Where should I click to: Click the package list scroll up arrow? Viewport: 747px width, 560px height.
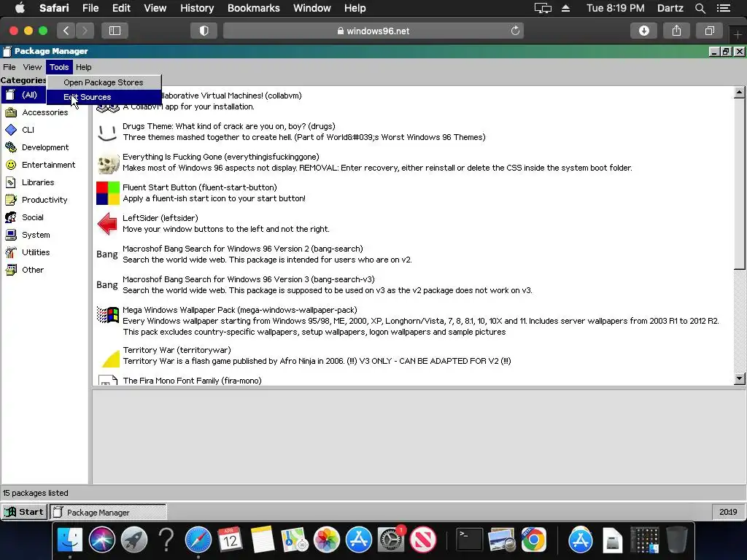coord(740,93)
